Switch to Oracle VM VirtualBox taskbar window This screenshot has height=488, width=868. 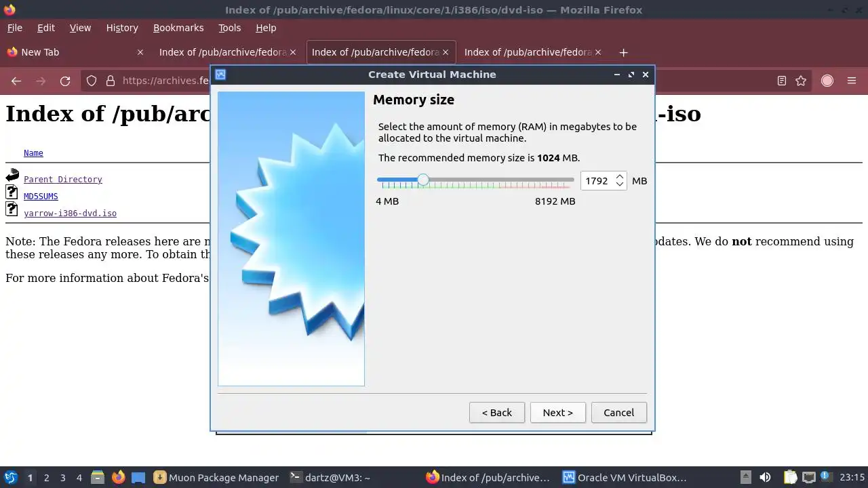(x=625, y=477)
